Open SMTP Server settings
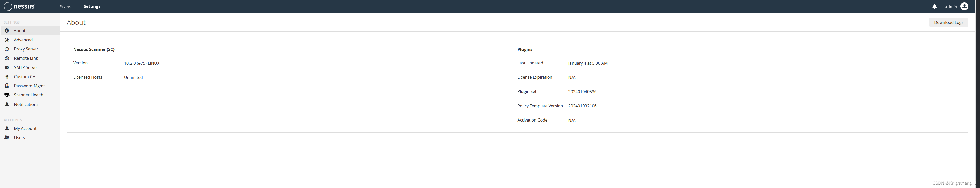Viewport: 980px width, 188px height. pyautogui.click(x=30, y=67)
